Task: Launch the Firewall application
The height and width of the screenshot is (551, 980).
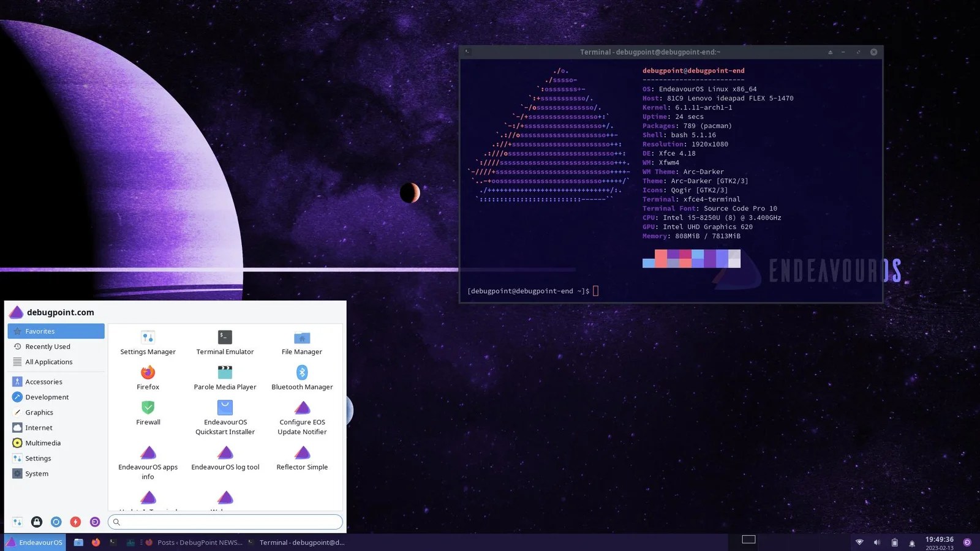Action: pyautogui.click(x=148, y=413)
